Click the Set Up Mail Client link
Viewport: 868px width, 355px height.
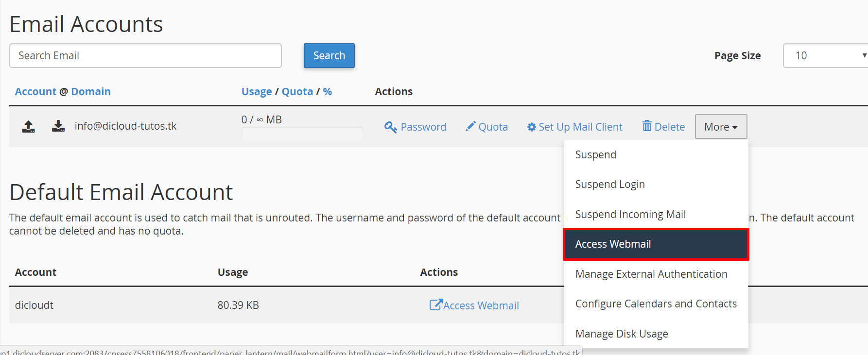tap(580, 127)
